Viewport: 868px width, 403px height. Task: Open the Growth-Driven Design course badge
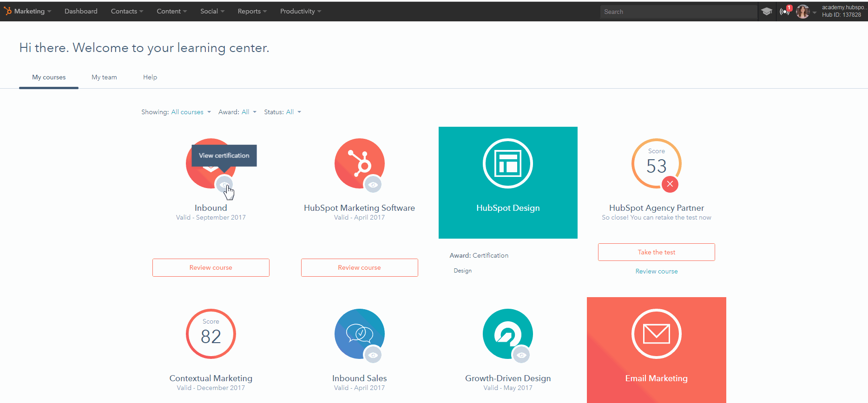coord(507,333)
